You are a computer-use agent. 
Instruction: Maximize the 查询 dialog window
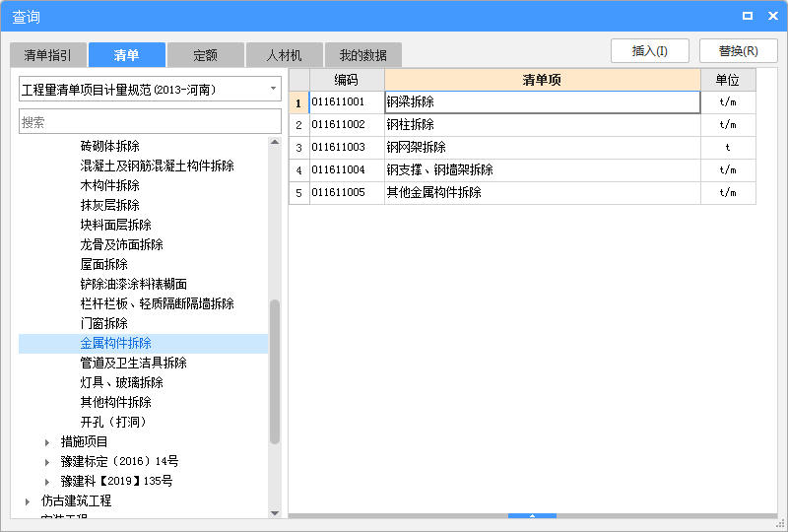pyautogui.click(x=748, y=16)
